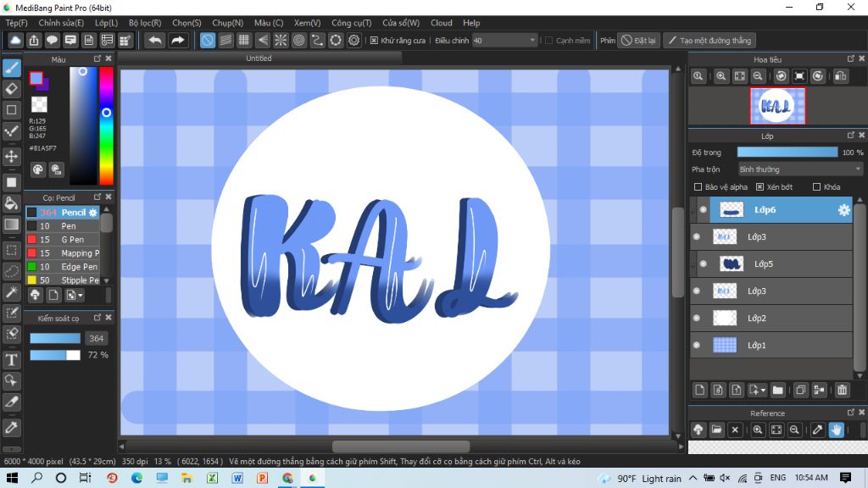
Task: Toggle Khử răng cưa checkbox
Action: [374, 41]
